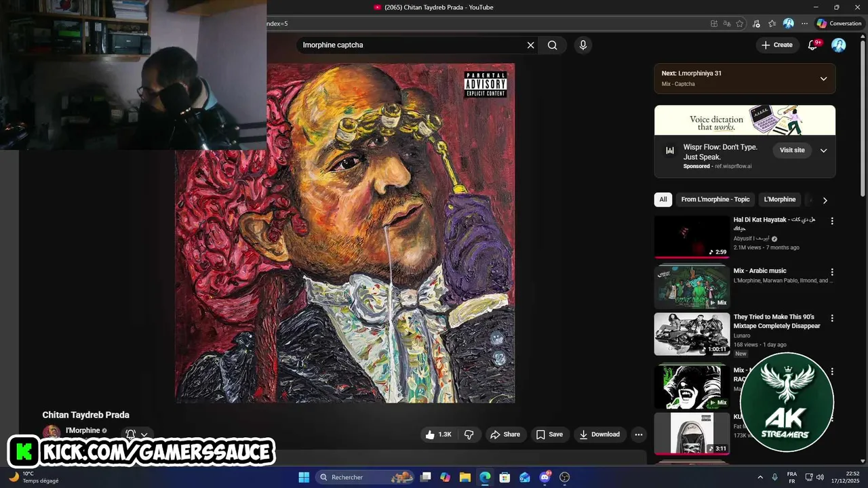Screen dimensions: 868x488
Task: Select the From L'morphine - Topic chip
Action: pos(715,199)
